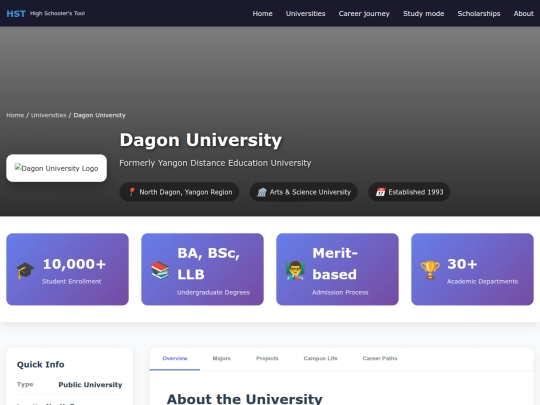This screenshot has height=405, width=540.
Task: Click the HST site logo
Action: [16, 13]
